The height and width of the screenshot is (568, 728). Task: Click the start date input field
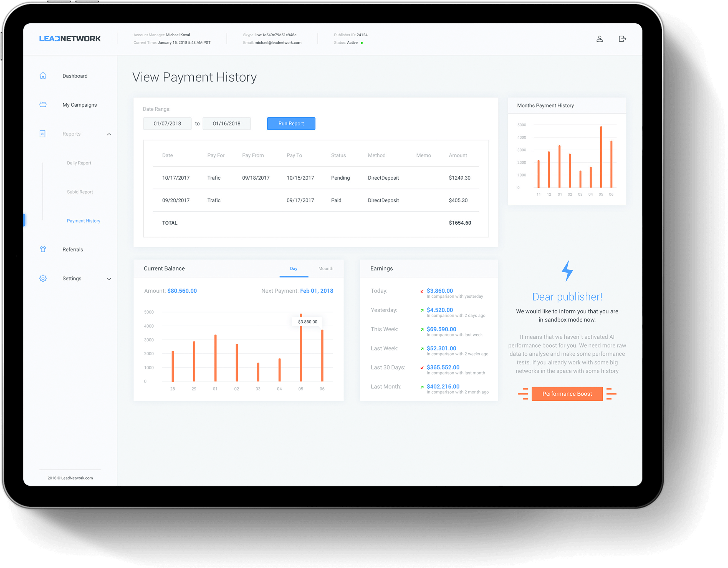coord(168,124)
